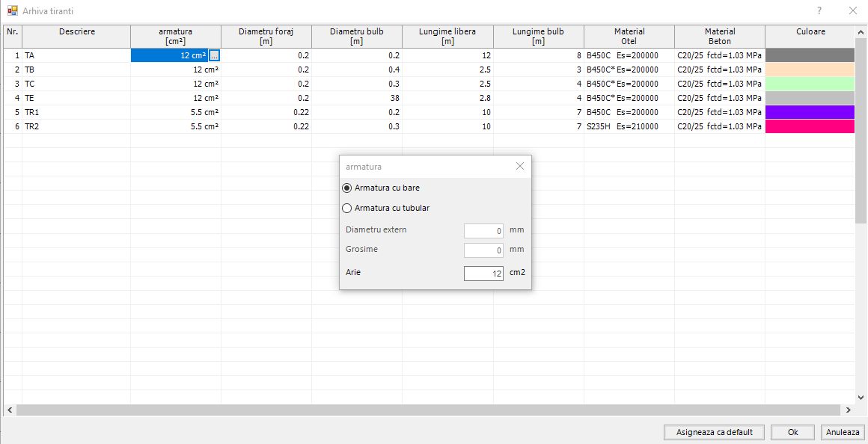The image size is (868, 444).
Task: Click the vertical scrollbar down arrow
Action: 861,398
